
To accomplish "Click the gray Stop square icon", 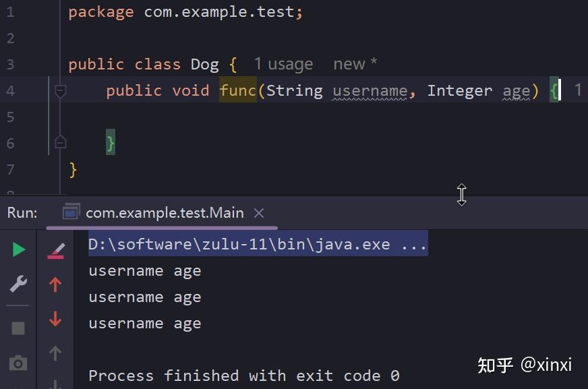I will pyautogui.click(x=18, y=328).
